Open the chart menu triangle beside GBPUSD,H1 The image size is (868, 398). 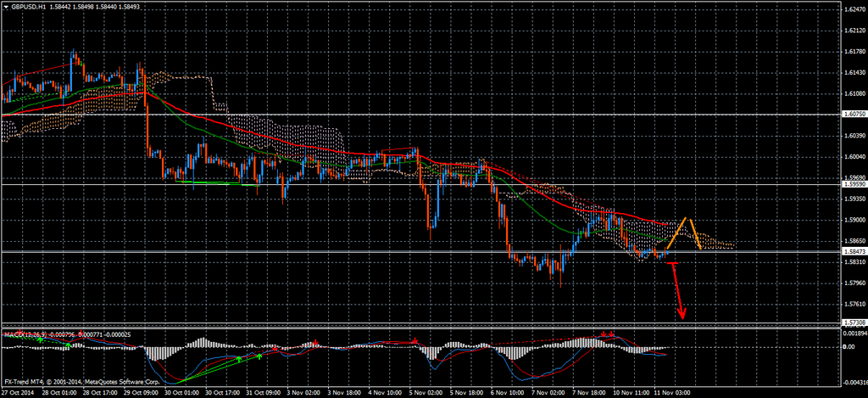coord(5,8)
